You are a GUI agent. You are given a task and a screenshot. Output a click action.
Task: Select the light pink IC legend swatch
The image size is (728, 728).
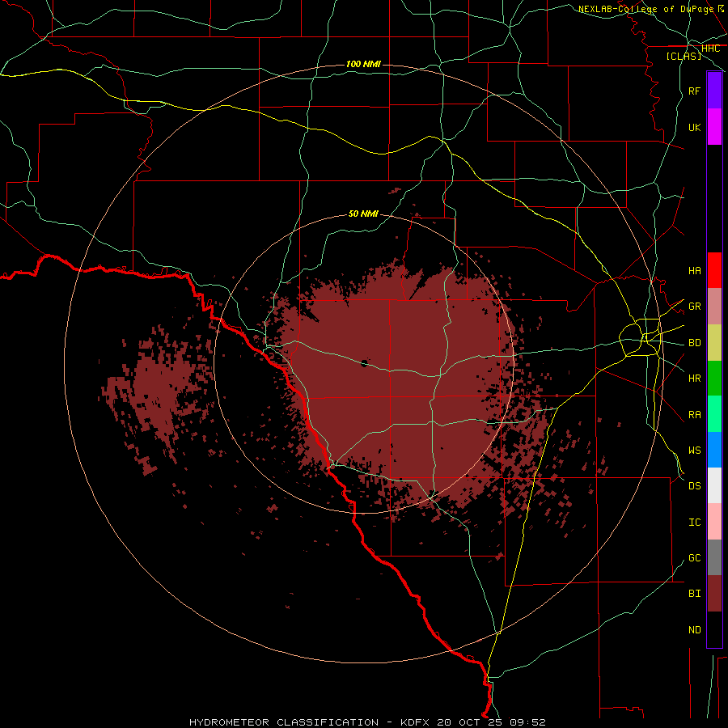click(714, 522)
